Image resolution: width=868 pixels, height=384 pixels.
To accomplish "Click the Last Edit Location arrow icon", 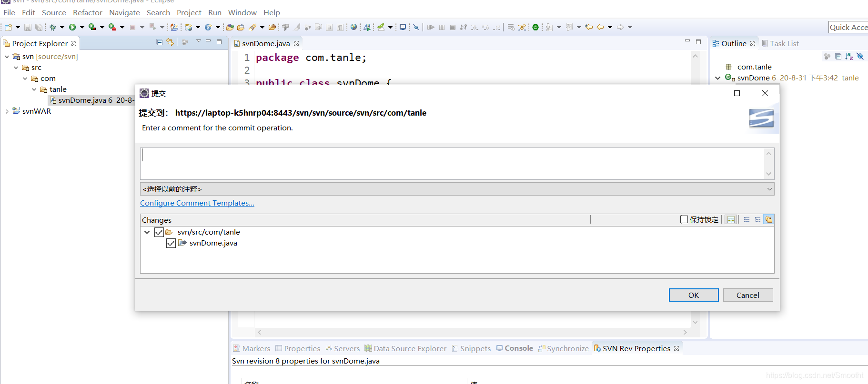I will click(589, 27).
